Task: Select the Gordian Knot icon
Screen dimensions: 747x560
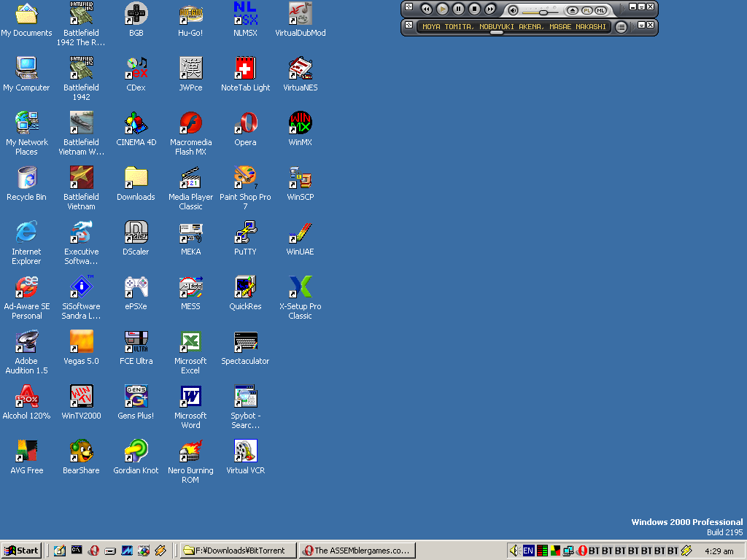Action: (136, 458)
